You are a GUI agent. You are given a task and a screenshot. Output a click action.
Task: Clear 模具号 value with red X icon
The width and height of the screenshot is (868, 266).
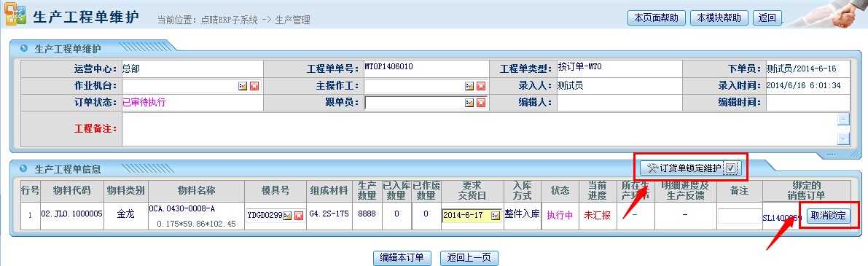[298, 216]
